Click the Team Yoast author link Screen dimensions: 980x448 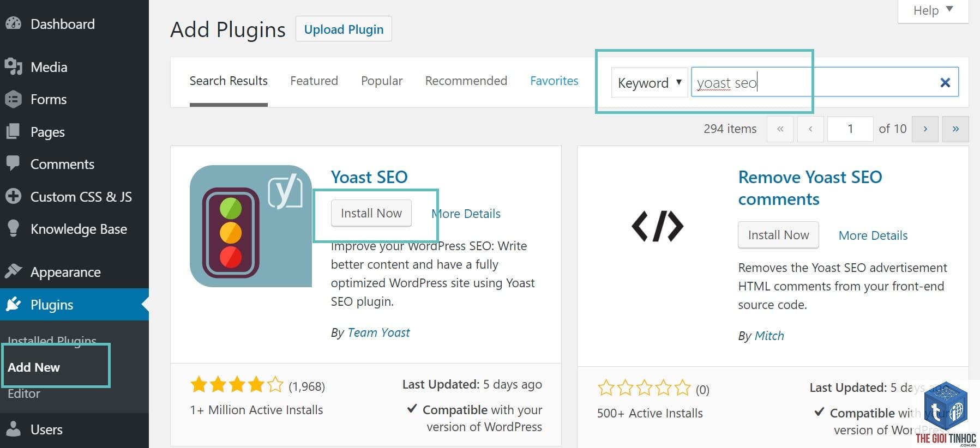point(378,332)
